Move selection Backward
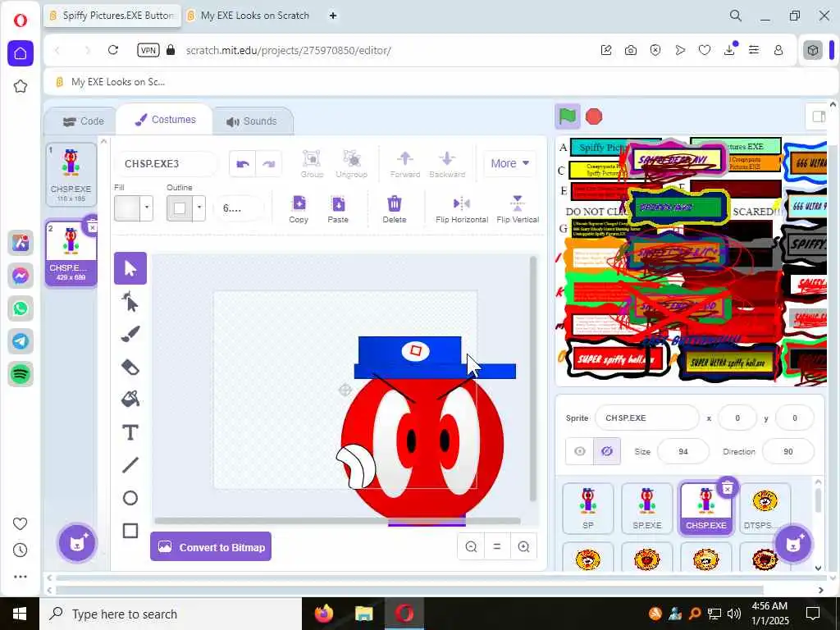 point(447,163)
